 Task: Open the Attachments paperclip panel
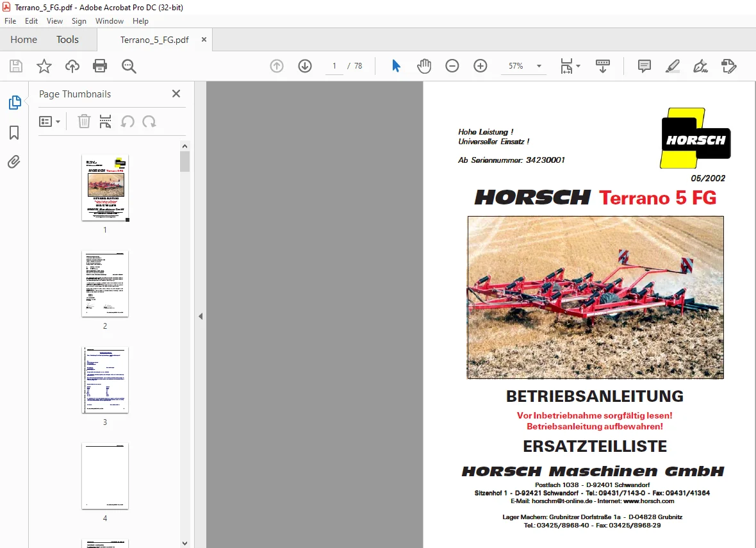[14, 162]
